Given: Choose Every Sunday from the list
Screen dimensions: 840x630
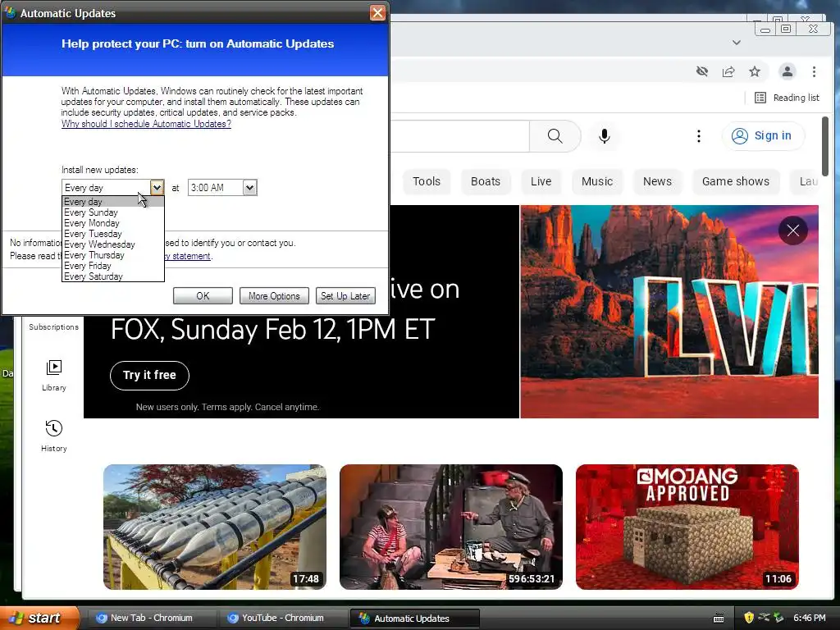Looking at the screenshot, I should pyautogui.click(x=112, y=212).
